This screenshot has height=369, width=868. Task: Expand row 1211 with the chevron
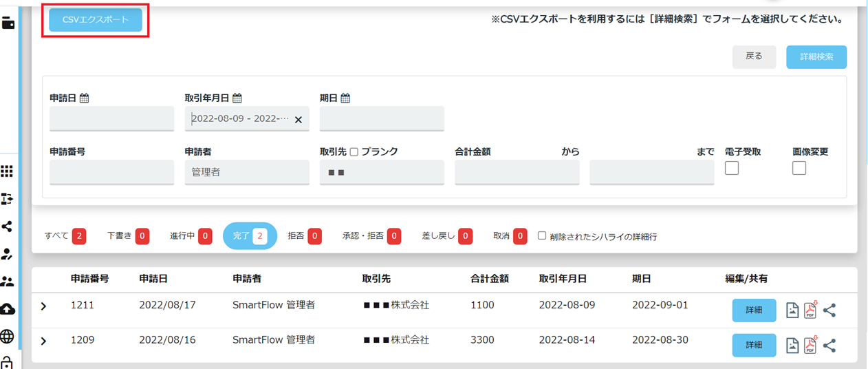pos(43,306)
